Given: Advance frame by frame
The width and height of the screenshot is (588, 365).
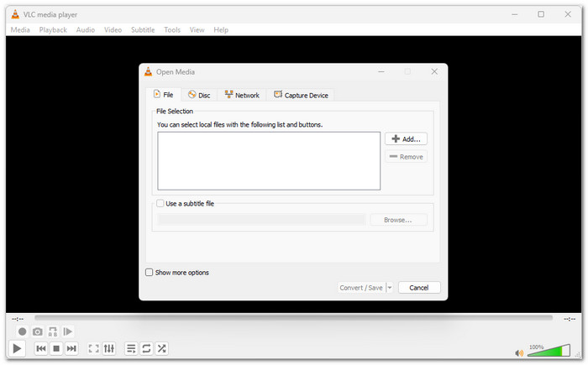Looking at the screenshot, I should (67, 331).
